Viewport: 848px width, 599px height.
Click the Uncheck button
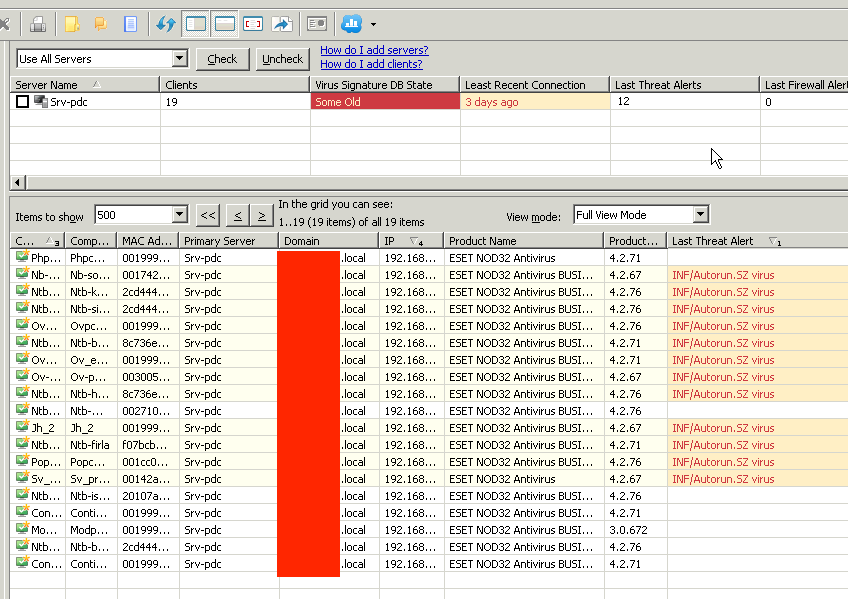pos(282,59)
